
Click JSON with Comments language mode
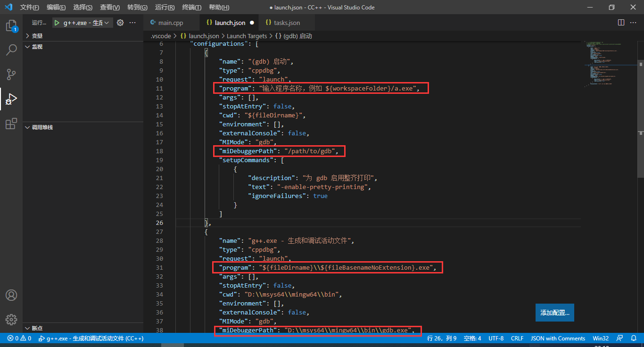[558, 339]
